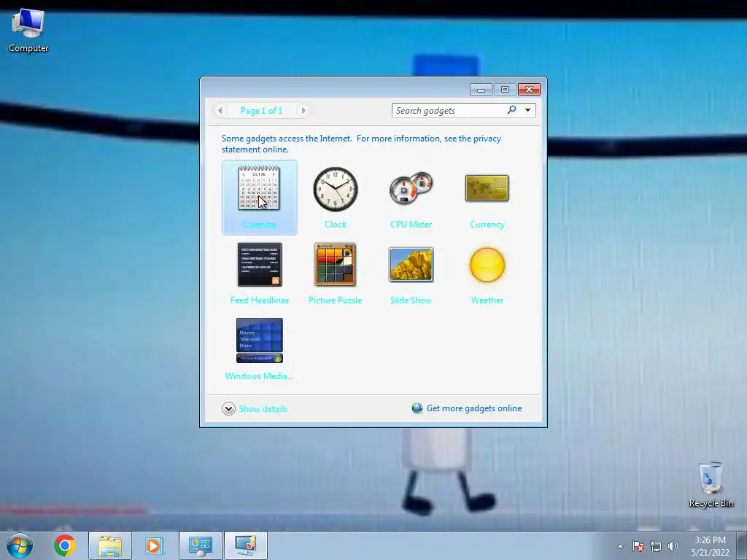Select the Clock gadget icon
Image resolution: width=747 pixels, height=560 pixels.
coord(336,189)
